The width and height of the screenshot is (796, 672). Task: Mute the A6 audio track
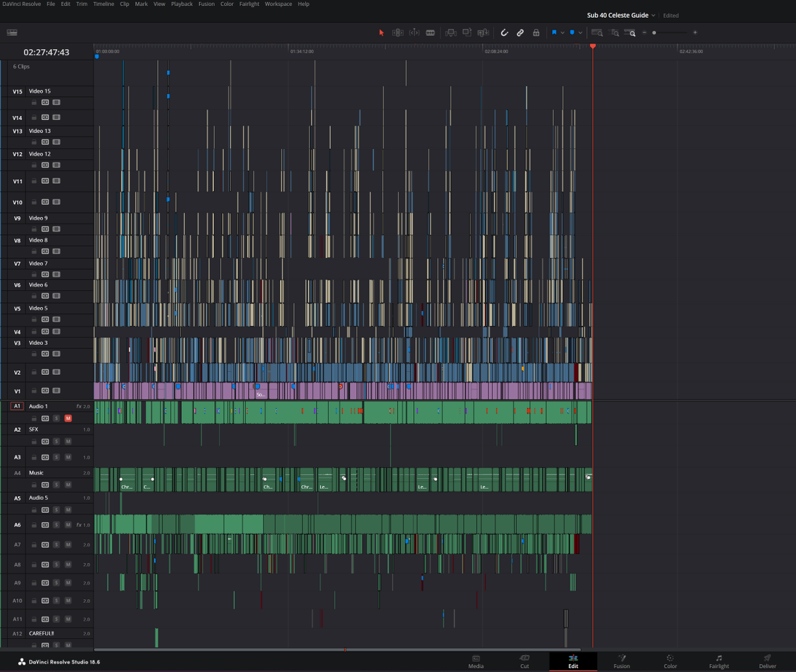click(68, 525)
